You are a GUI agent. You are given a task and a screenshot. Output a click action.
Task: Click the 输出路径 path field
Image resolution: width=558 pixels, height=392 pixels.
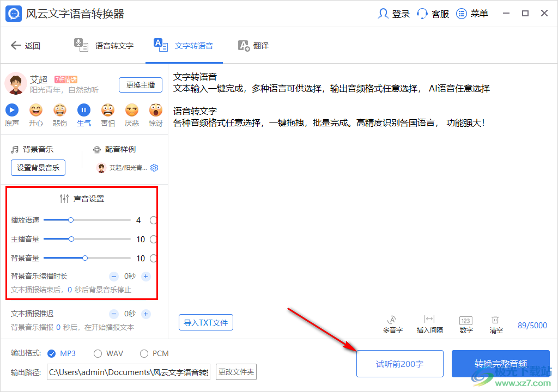(129, 372)
